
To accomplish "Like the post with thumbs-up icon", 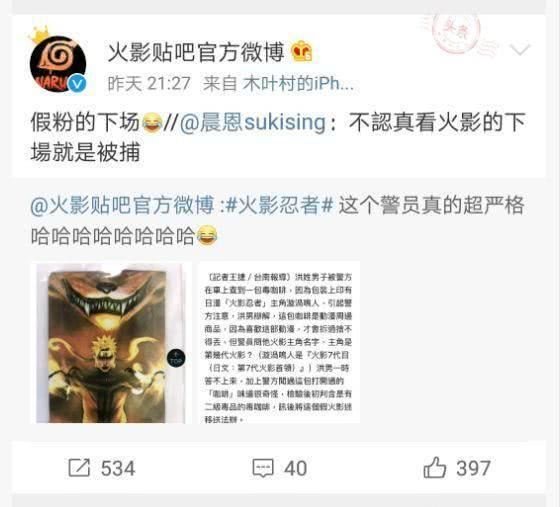I will click(434, 467).
